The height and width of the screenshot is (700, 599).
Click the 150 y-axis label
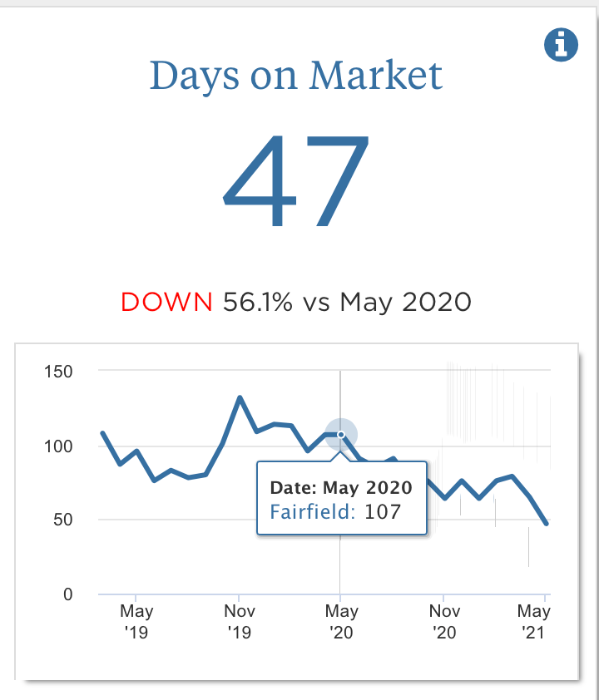pos(58,371)
